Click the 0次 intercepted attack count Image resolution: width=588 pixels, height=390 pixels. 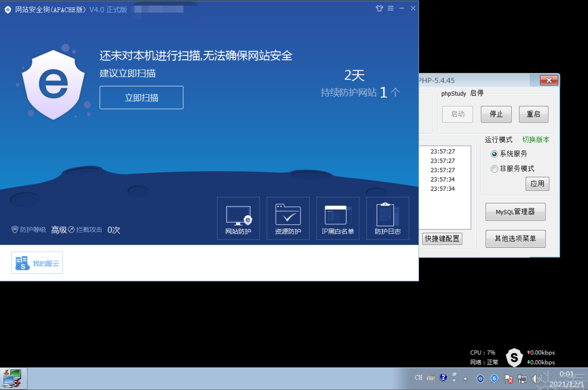point(114,230)
